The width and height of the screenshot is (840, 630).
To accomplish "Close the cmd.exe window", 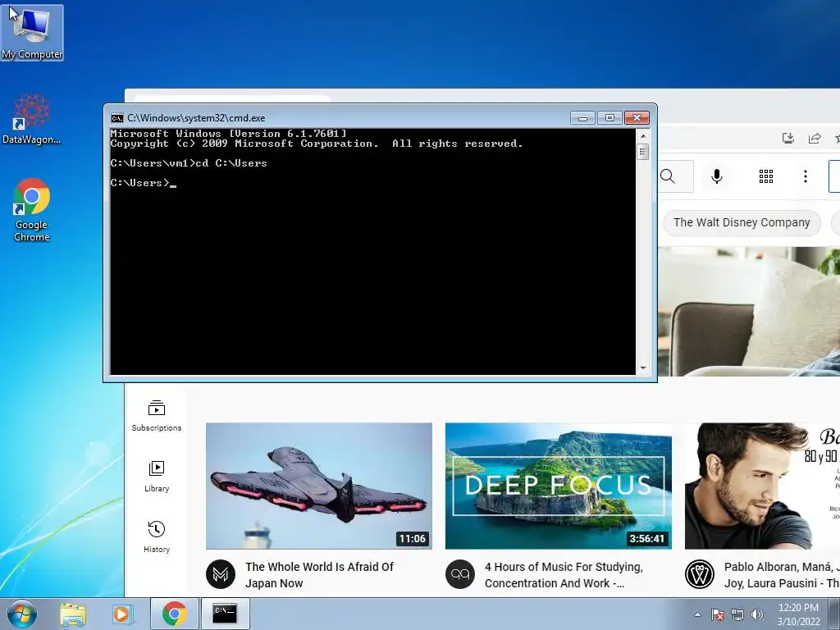I will tap(637, 118).
